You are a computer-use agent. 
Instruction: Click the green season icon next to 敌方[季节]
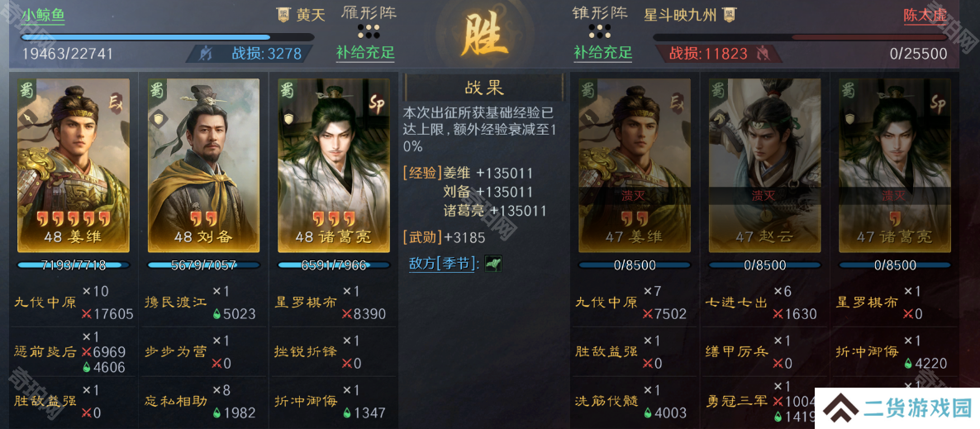pos(493,264)
